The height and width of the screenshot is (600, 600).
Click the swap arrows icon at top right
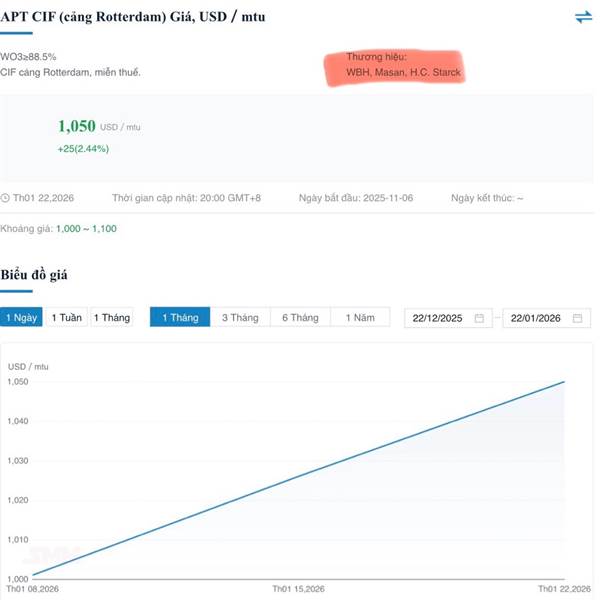[x=583, y=17]
